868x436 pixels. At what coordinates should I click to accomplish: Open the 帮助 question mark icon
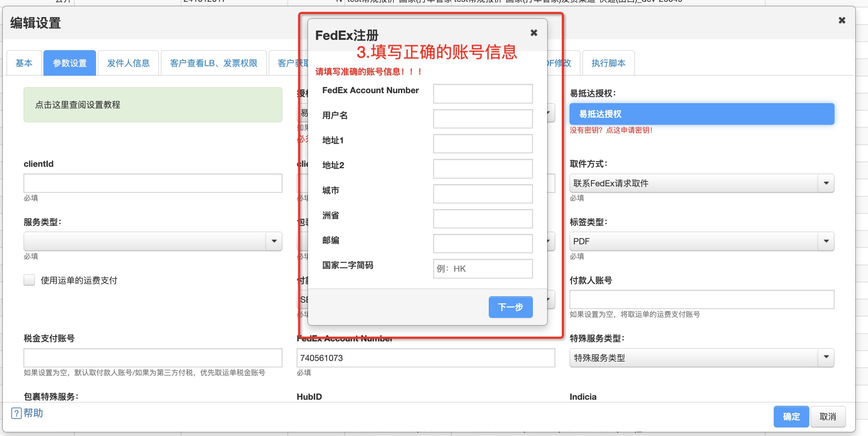click(16, 413)
